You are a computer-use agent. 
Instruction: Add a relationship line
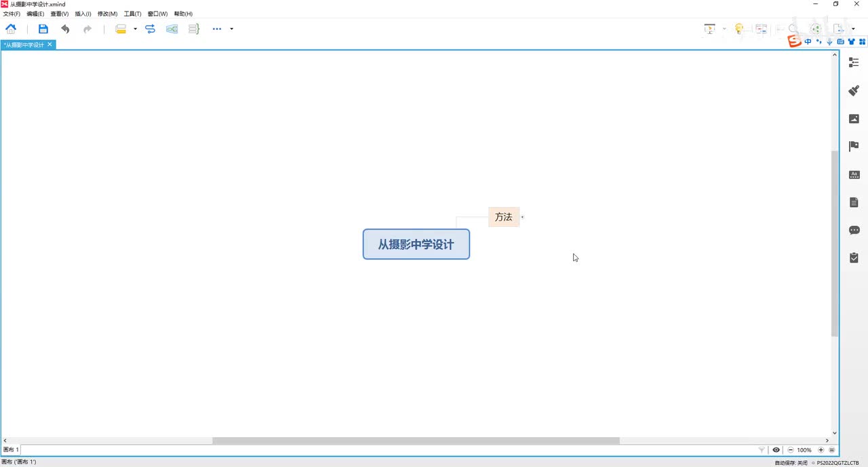[x=150, y=29]
